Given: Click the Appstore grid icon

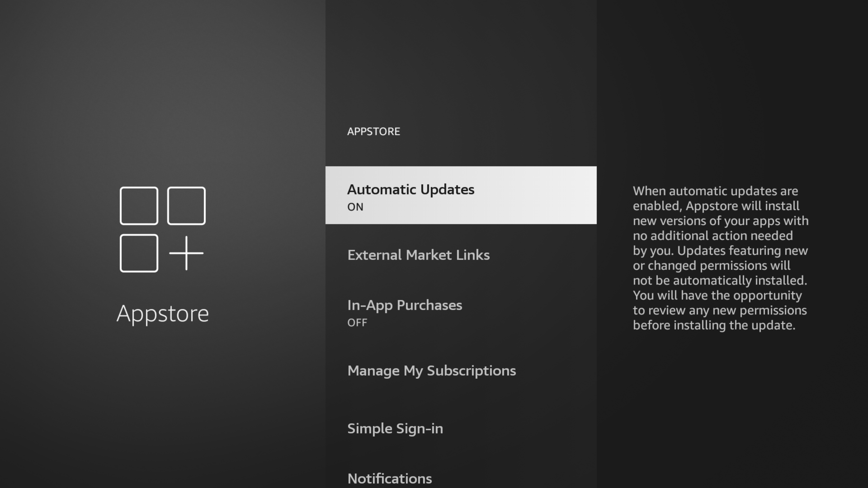Looking at the screenshot, I should [163, 229].
